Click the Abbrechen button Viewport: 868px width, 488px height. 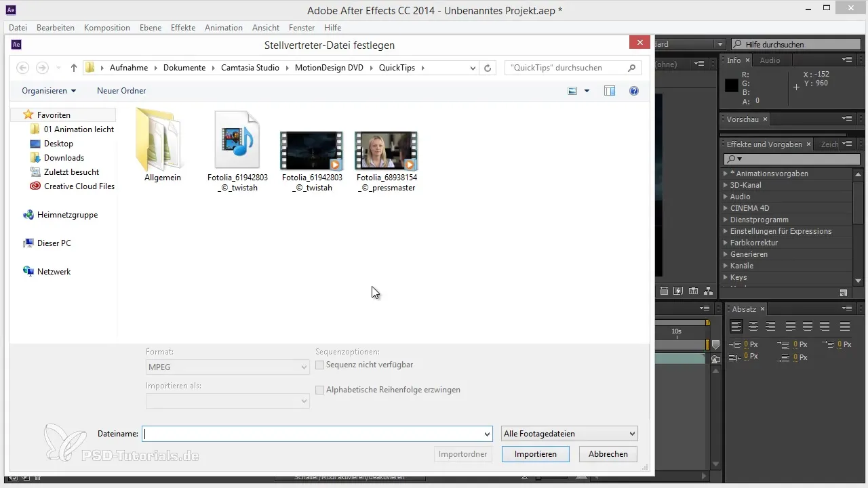tap(608, 454)
